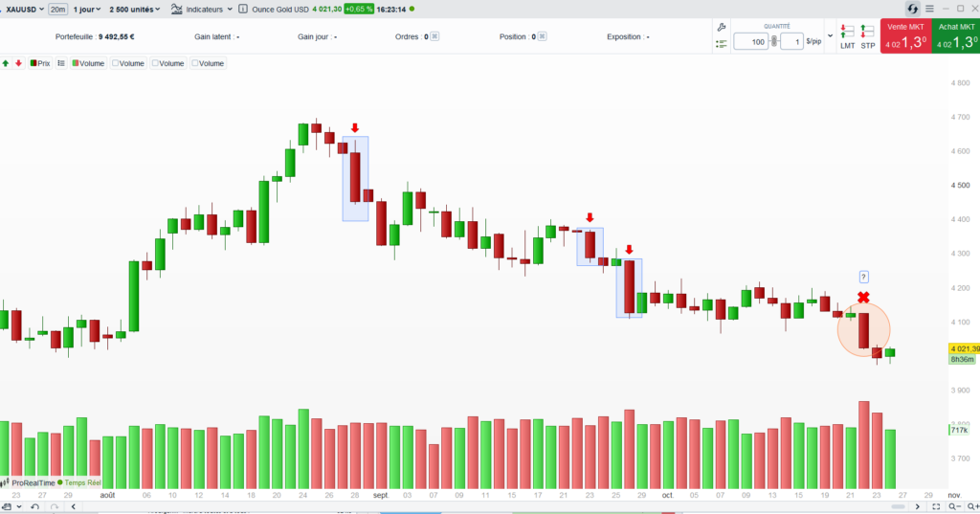The image size is (980, 514).
Task: Click the green real-time status dot
Action: pyautogui.click(x=412, y=10)
